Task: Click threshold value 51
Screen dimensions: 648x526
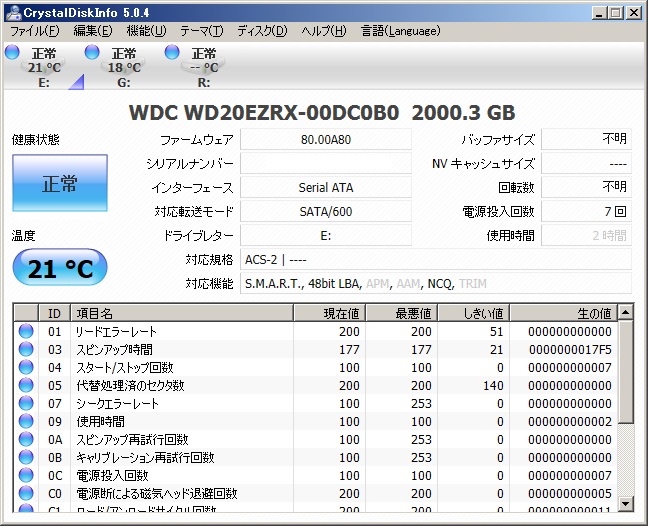Action: pyautogui.click(x=496, y=331)
